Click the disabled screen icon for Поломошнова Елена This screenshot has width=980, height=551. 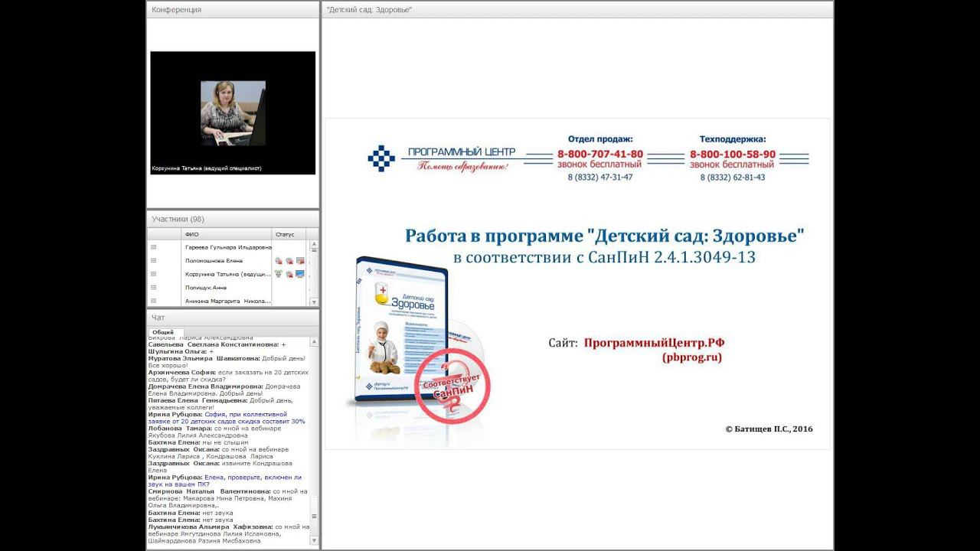pyautogui.click(x=300, y=261)
